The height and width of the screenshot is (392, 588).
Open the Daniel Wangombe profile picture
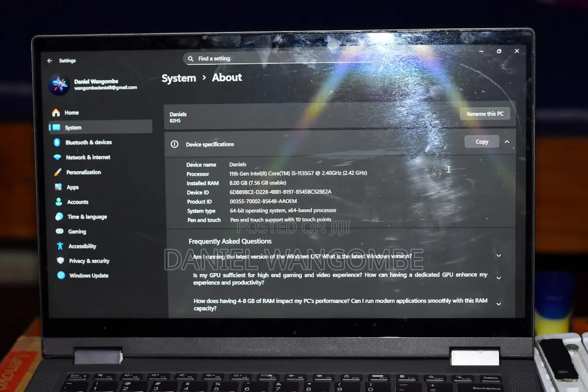(x=59, y=84)
